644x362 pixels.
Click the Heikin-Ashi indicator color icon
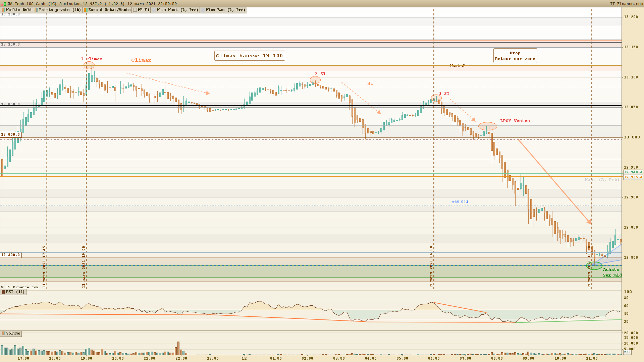[3, 10]
